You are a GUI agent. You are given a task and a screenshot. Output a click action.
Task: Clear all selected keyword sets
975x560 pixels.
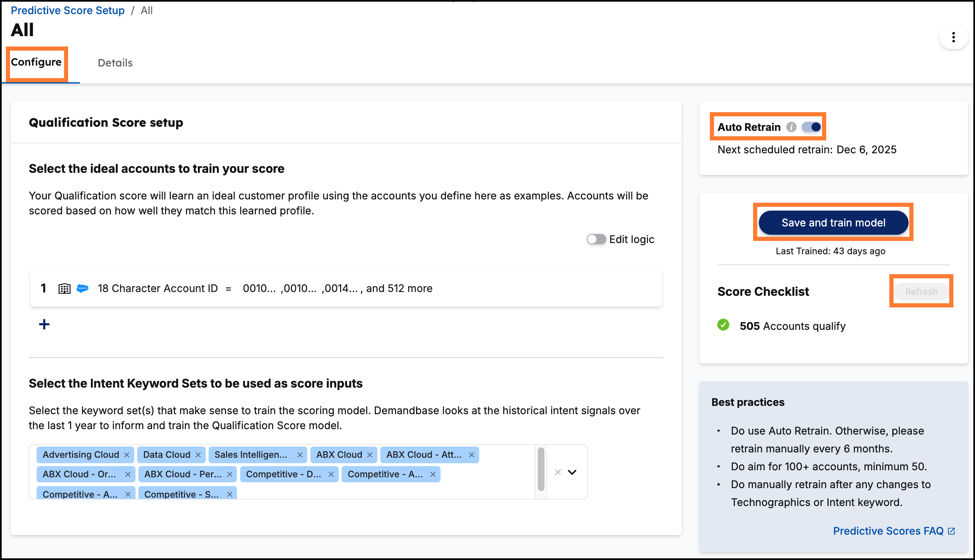(558, 472)
